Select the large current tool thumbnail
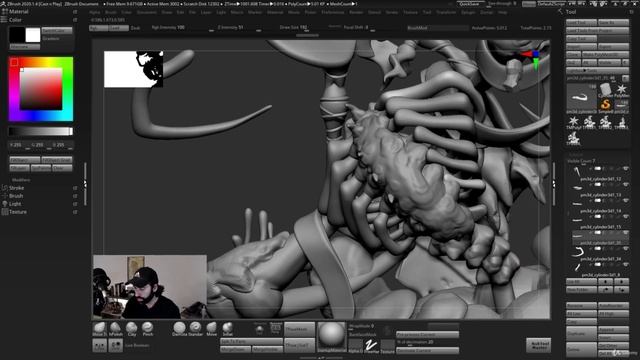 point(582,98)
